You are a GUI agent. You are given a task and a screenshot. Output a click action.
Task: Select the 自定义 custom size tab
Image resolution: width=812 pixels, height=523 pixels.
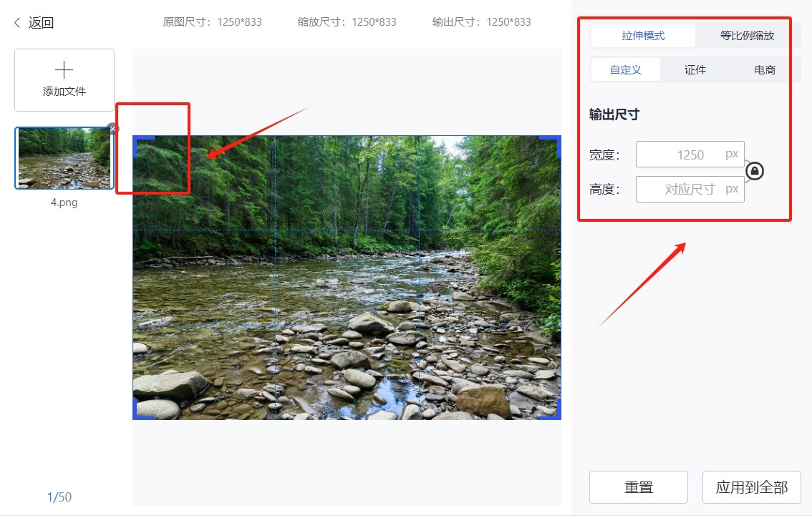pyautogui.click(x=625, y=69)
